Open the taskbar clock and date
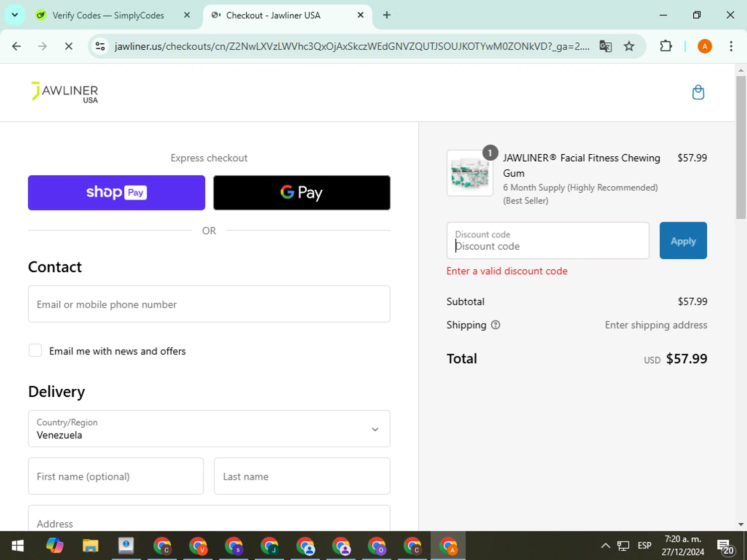The image size is (747, 560). [x=683, y=546]
